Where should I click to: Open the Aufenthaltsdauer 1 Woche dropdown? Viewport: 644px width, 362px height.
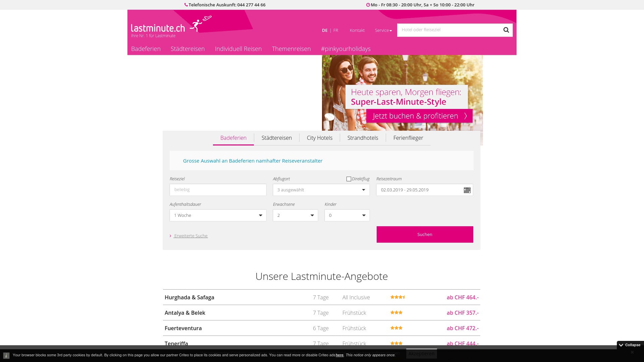tap(218, 216)
